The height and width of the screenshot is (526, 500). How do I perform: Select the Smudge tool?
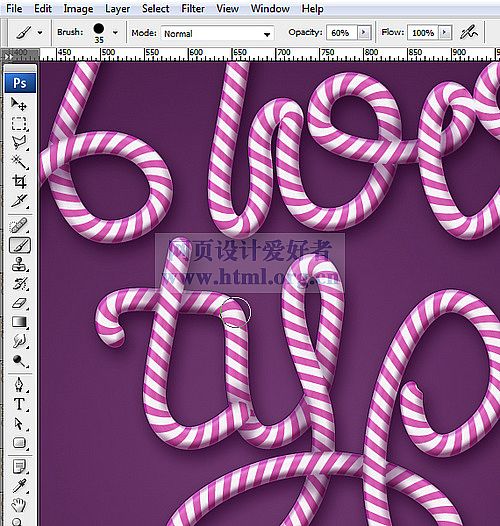(x=19, y=341)
